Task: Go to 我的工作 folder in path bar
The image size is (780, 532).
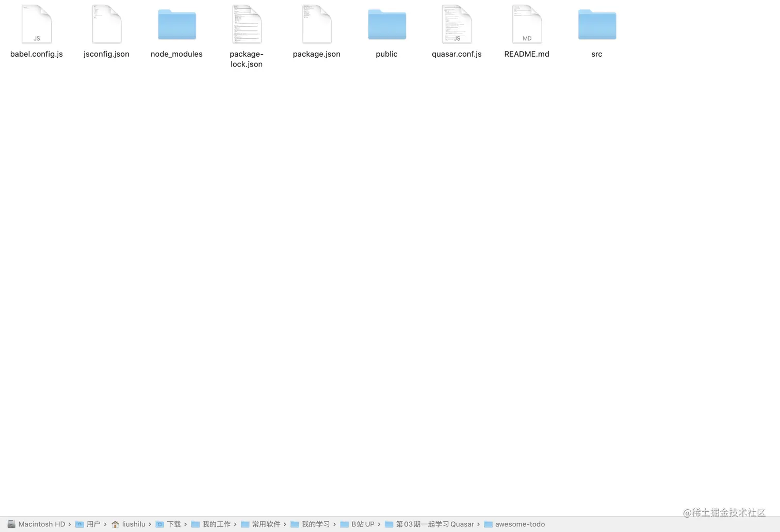Action: [211, 524]
